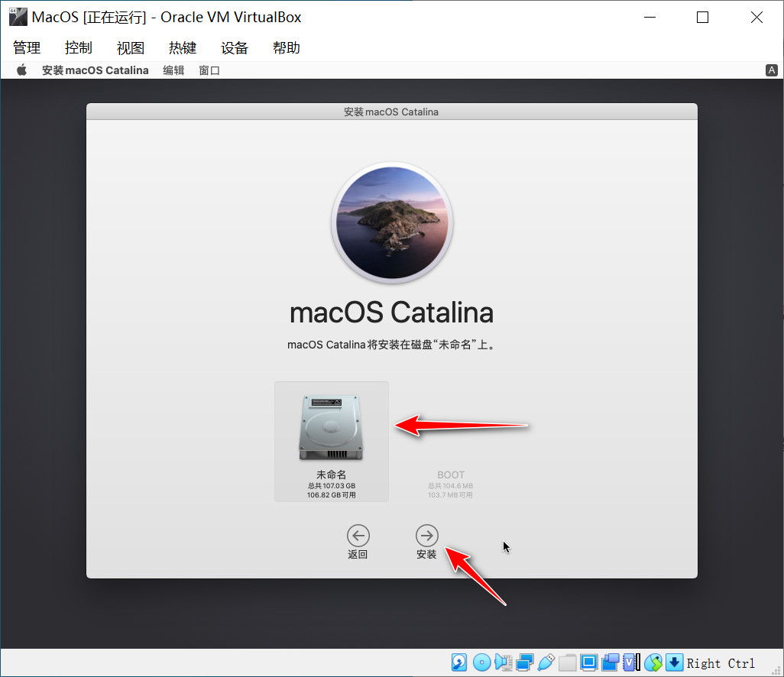Open the 编辑 menu in macOS
This screenshot has width=784, height=677.
click(173, 70)
